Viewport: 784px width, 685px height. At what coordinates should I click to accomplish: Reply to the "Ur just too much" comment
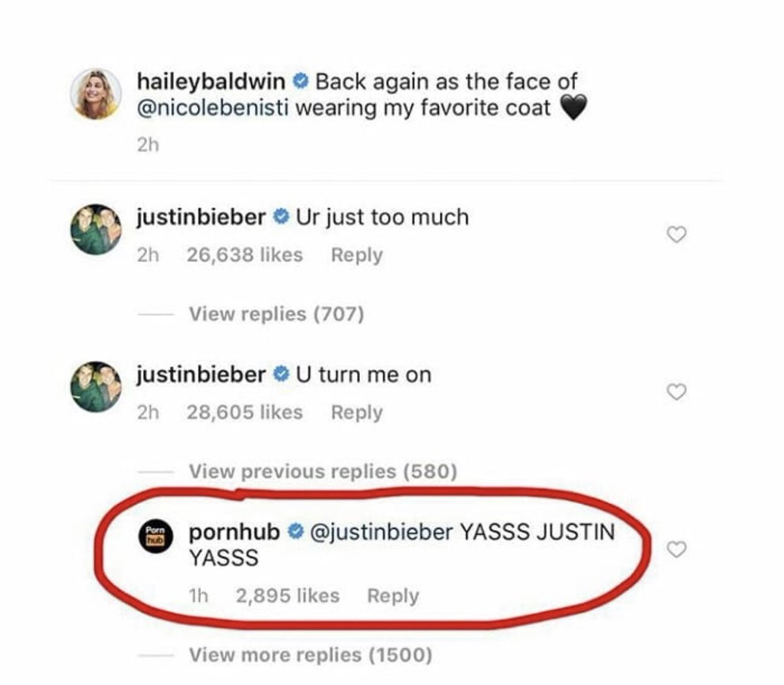[356, 255]
